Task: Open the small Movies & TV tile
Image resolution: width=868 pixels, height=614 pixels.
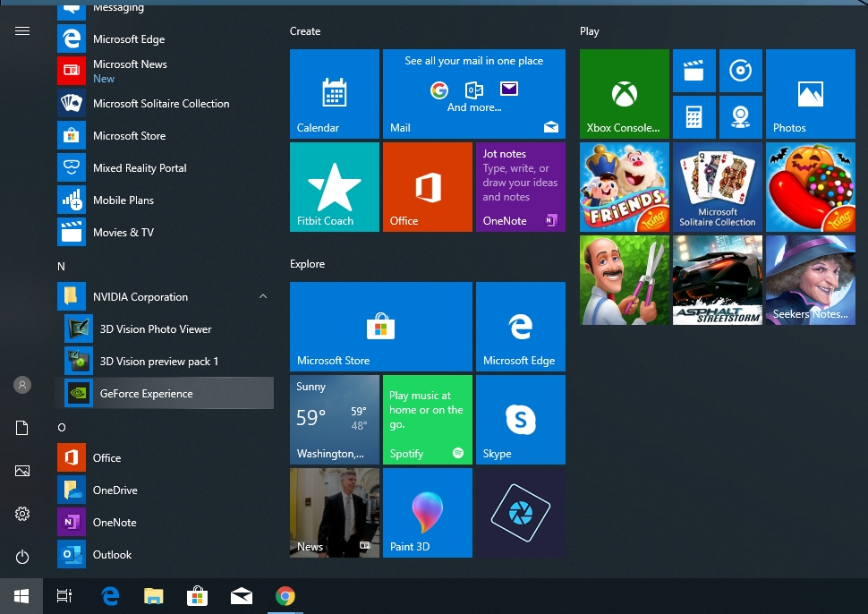Action: (x=694, y=71)
